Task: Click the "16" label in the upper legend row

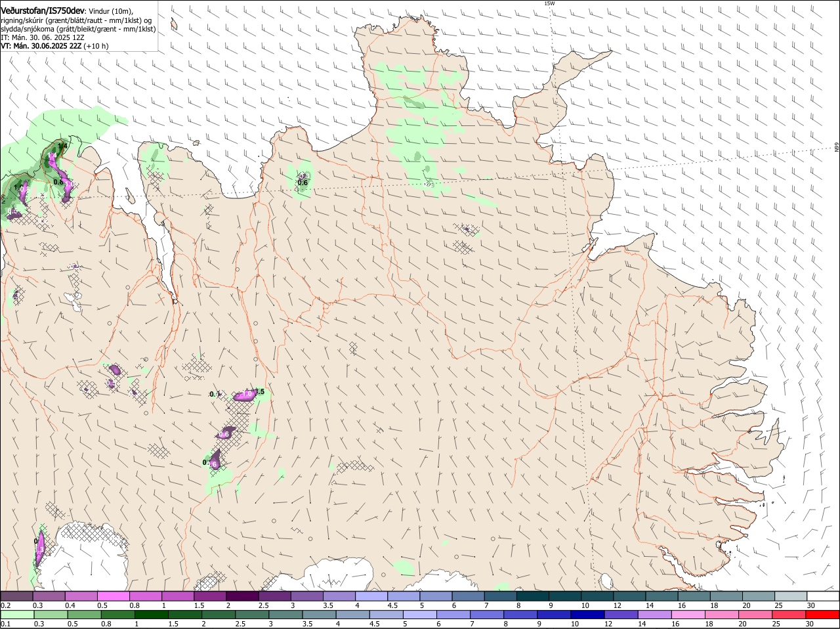Action: tap(682, 605)
